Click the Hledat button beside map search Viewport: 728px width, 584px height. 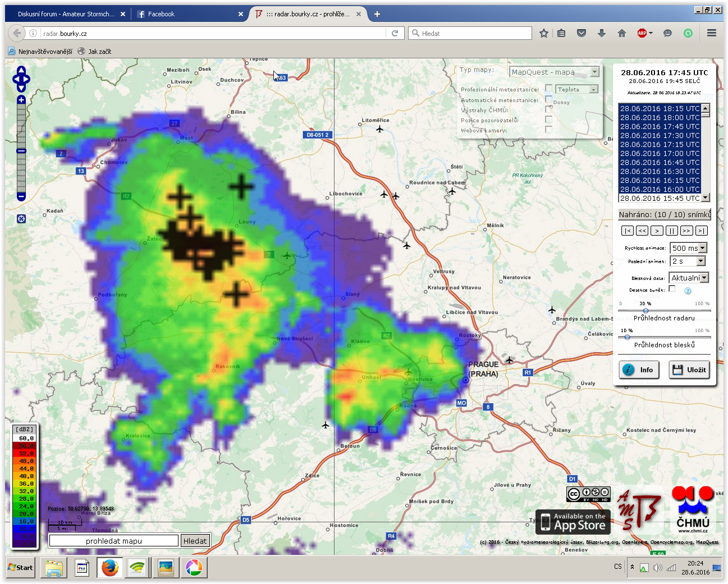pyautogui.click(x=195, y=541)
